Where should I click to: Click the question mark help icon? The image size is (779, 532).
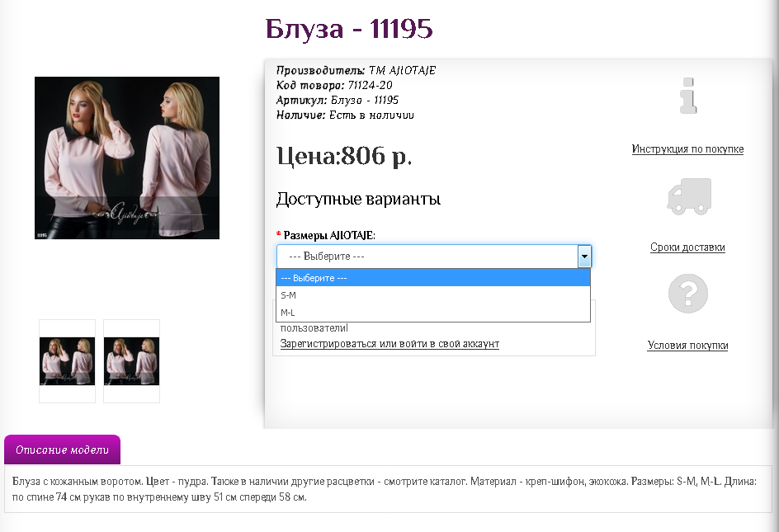(687, 293)
